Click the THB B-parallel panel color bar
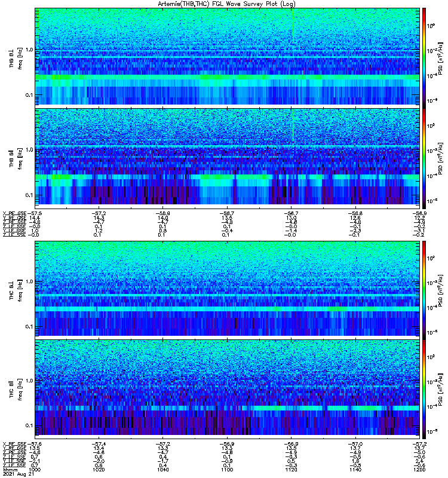The height and width of the screenshot is (478, 448). (424, 158)
